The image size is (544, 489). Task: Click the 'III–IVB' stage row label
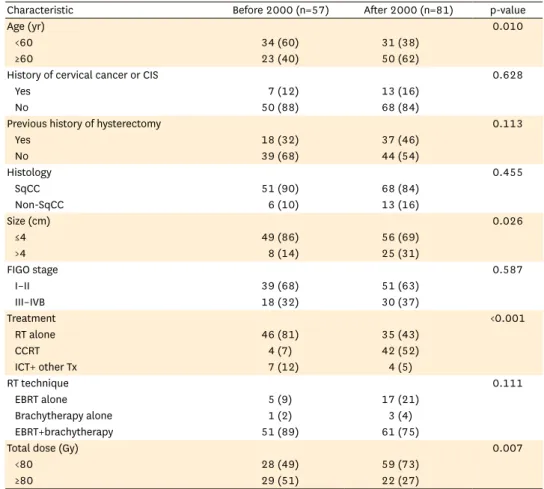coord(30,302)
